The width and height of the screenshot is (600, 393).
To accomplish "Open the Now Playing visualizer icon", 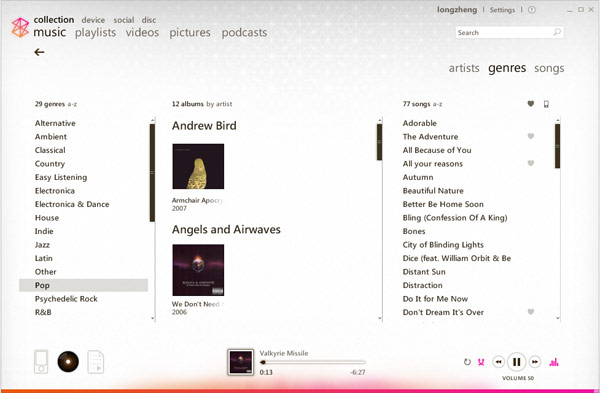I will pos(554,362).
